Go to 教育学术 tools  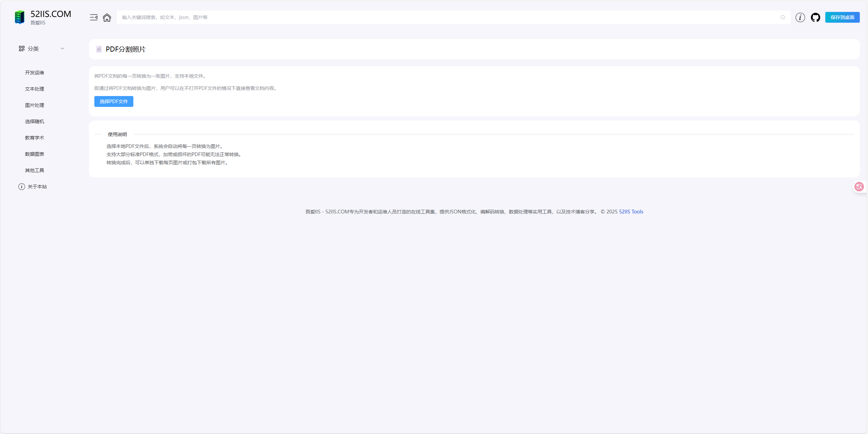(x=34, y=138)
